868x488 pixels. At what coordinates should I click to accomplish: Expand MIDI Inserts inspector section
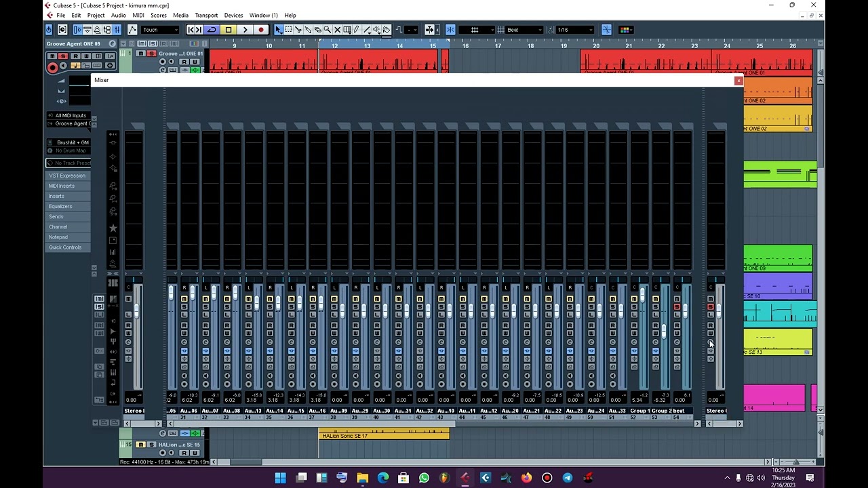(x=67, y=186)
